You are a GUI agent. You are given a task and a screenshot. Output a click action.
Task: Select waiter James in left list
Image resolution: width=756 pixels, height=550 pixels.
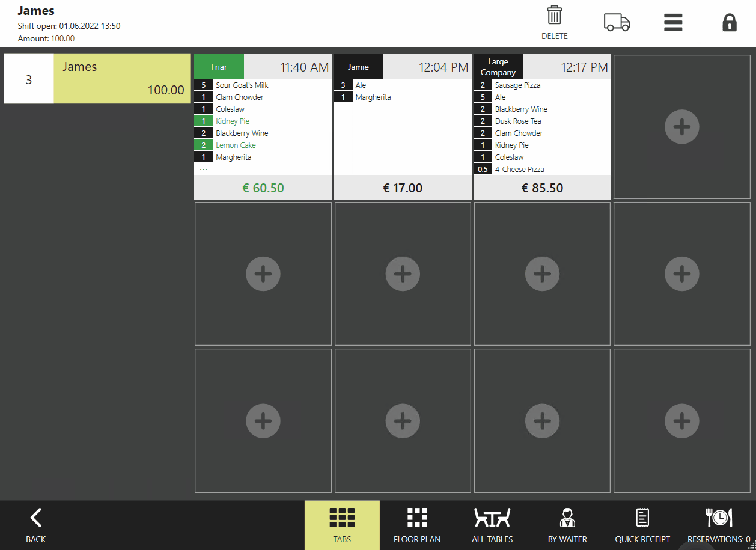[x=122, y=79]
